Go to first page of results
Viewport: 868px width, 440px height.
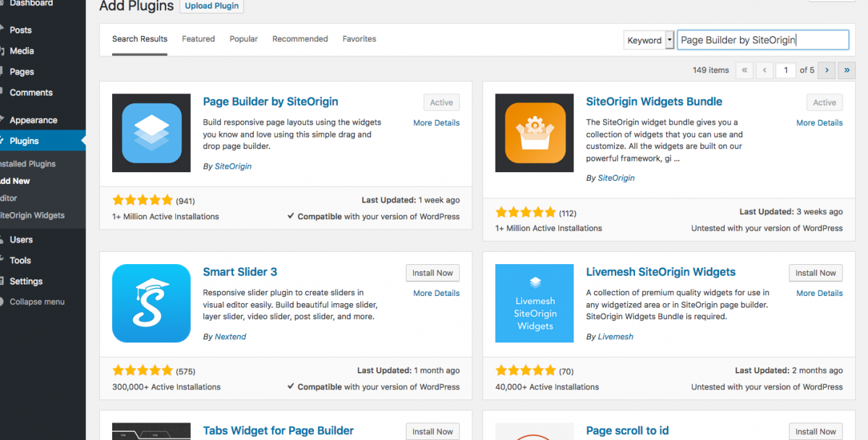(x=744, y=70)
